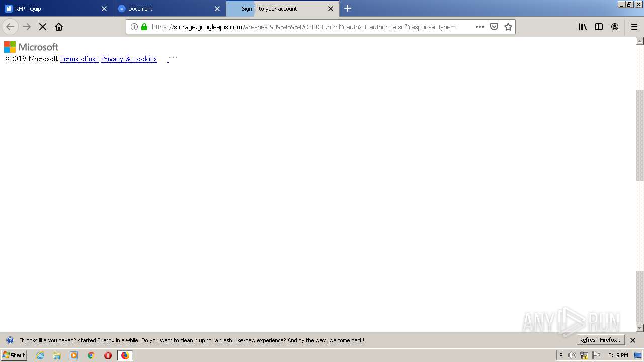Screen dimensions: 644x362
Task: Click the taskbar clock 2:19 PM
Action: click(x=618, y=355)
